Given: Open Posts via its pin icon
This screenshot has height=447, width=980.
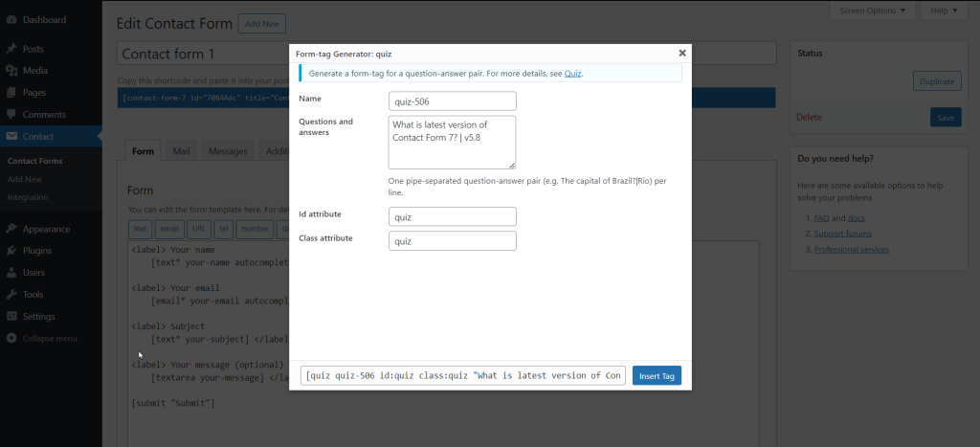Looking at the screenshot, I should pyautogui.click(x=11, y=49).
